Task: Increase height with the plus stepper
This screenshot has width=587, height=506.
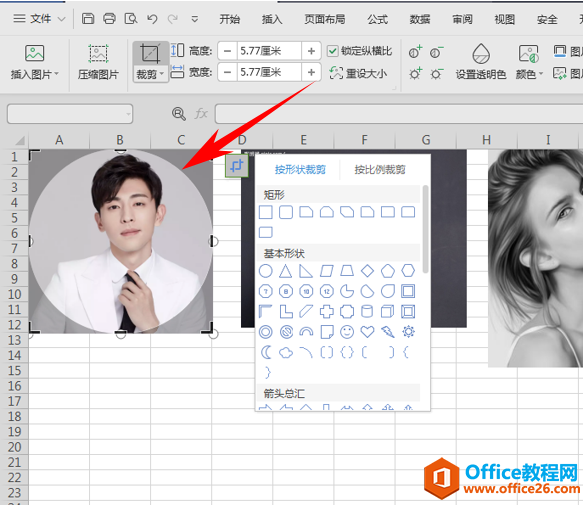Action: pyautogui.click(x=311, y=51)
